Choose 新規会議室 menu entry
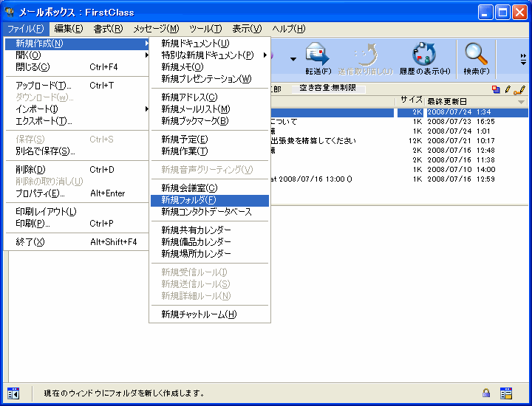The width and height of the screenshot is (532, 406). coord(189,188)
